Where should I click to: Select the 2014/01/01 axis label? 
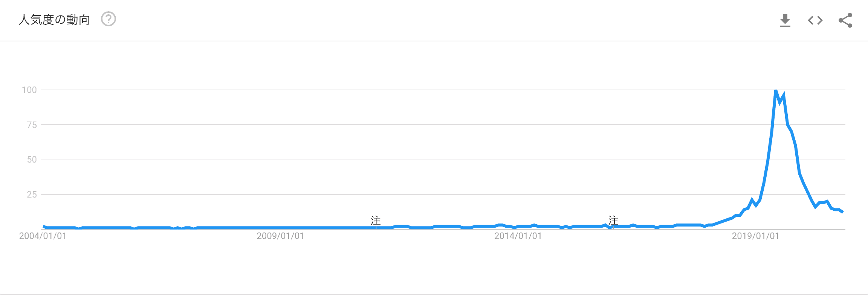(x=518, y=236)
